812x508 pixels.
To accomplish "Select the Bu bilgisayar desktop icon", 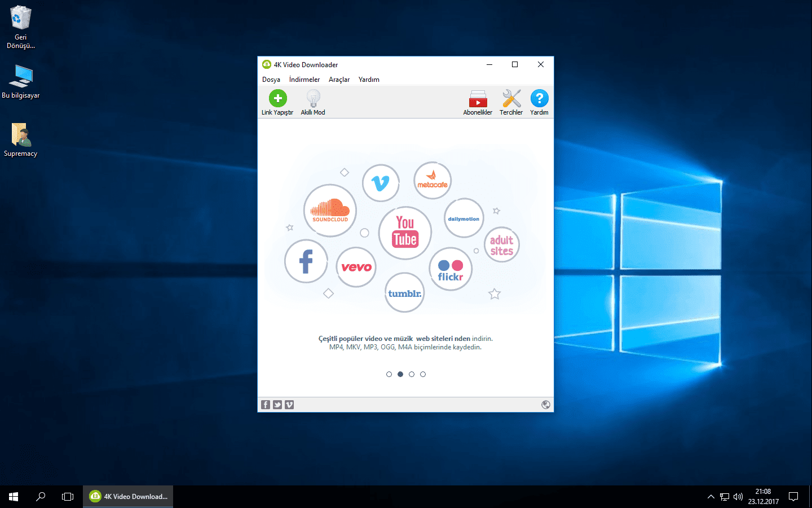I will point(21,81).
